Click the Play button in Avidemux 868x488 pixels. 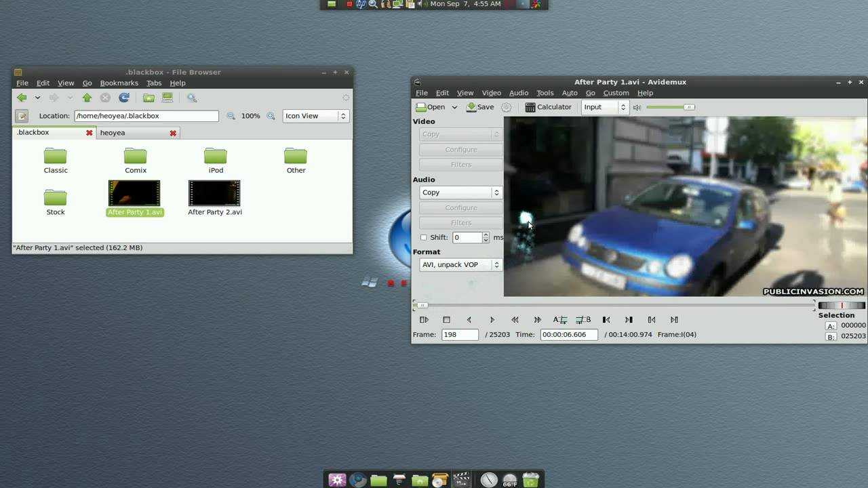tap(424, 320)
